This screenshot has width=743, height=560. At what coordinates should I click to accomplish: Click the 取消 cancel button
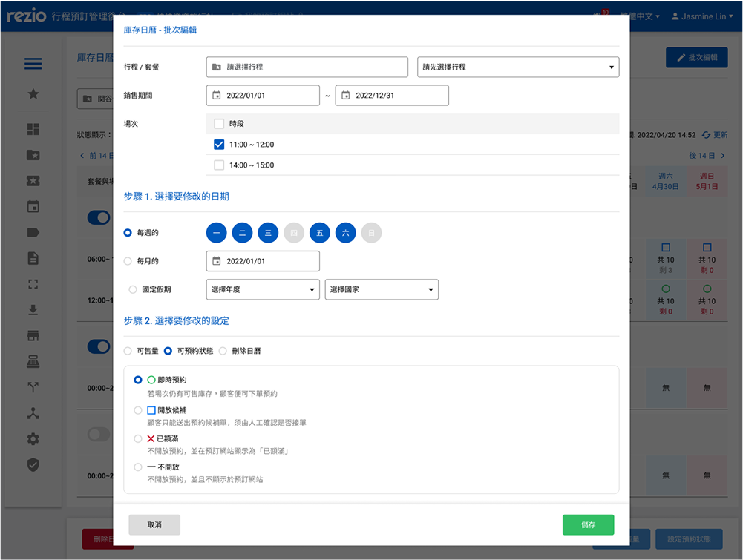pyautogui.click(x=154, y=525)
